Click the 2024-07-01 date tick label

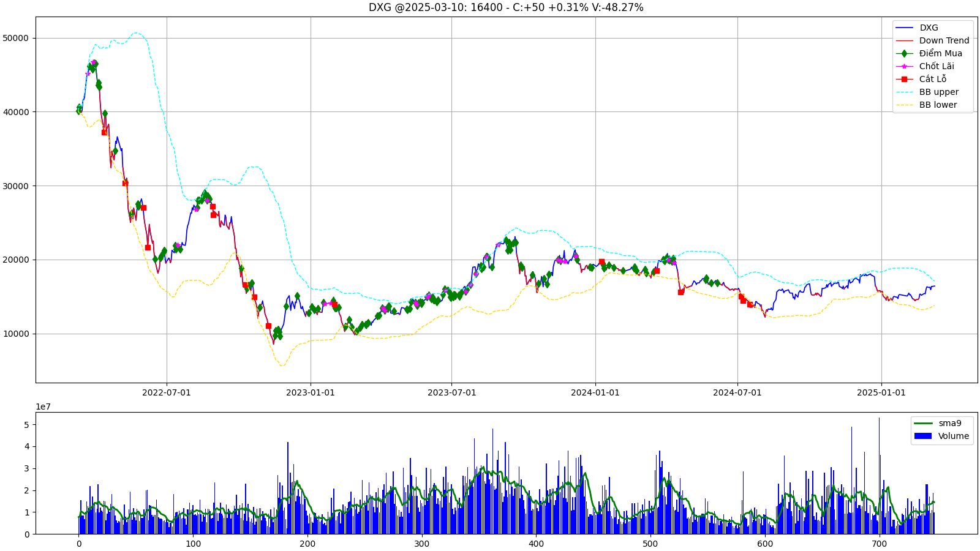pos(737,392)
